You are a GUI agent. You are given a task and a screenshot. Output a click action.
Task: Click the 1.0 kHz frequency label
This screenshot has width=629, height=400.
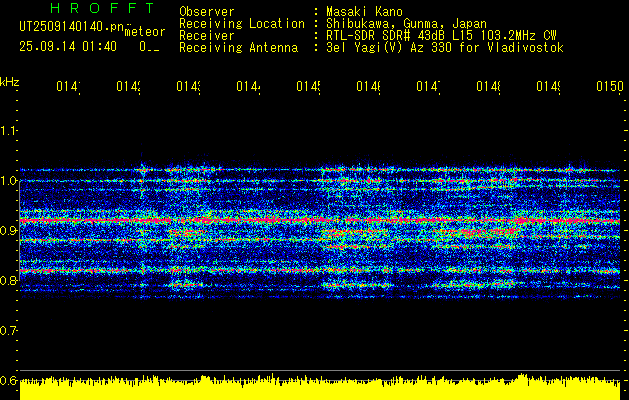[8, 181]
